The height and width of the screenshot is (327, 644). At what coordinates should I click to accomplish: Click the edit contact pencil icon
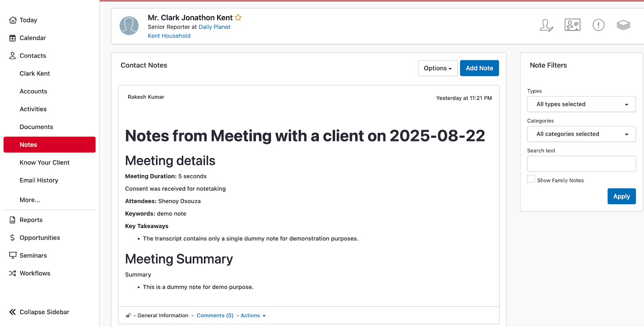click(x=546, y=25)
